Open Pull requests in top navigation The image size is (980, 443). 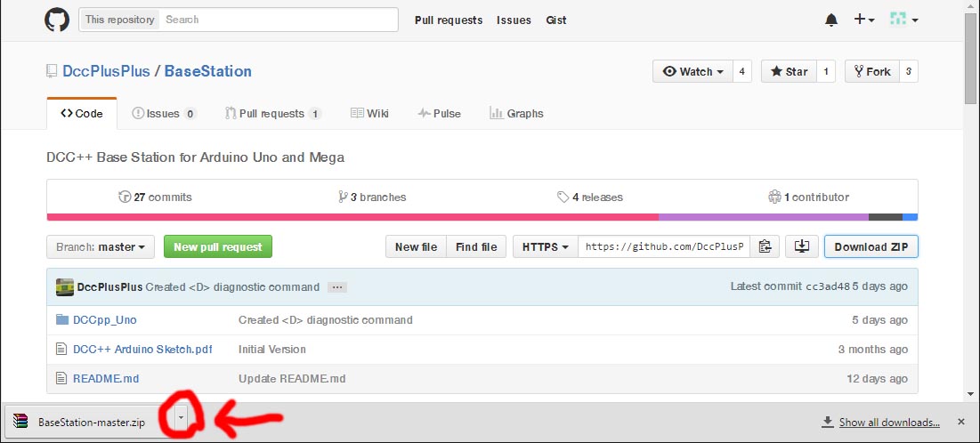(x=449, y=20)
